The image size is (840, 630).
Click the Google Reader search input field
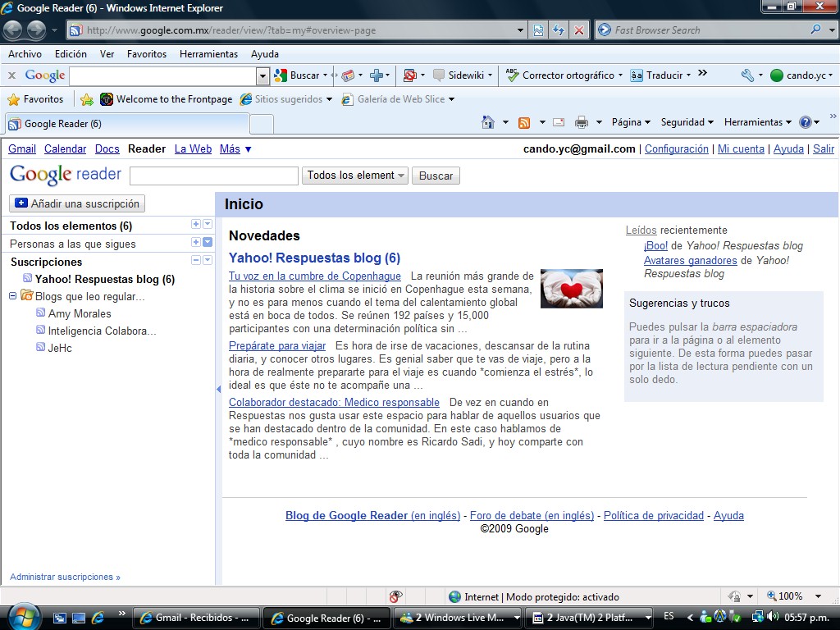click(x=214, y=176)
